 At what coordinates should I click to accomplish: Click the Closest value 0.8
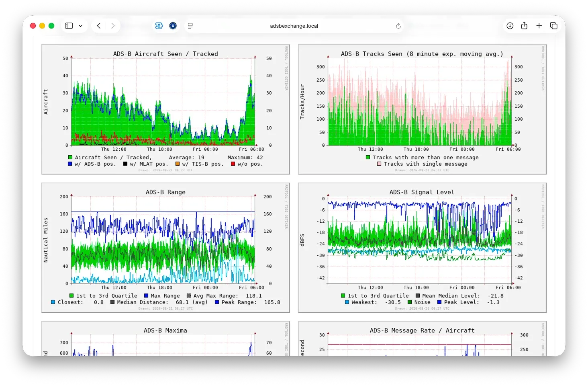click(99, 302)
